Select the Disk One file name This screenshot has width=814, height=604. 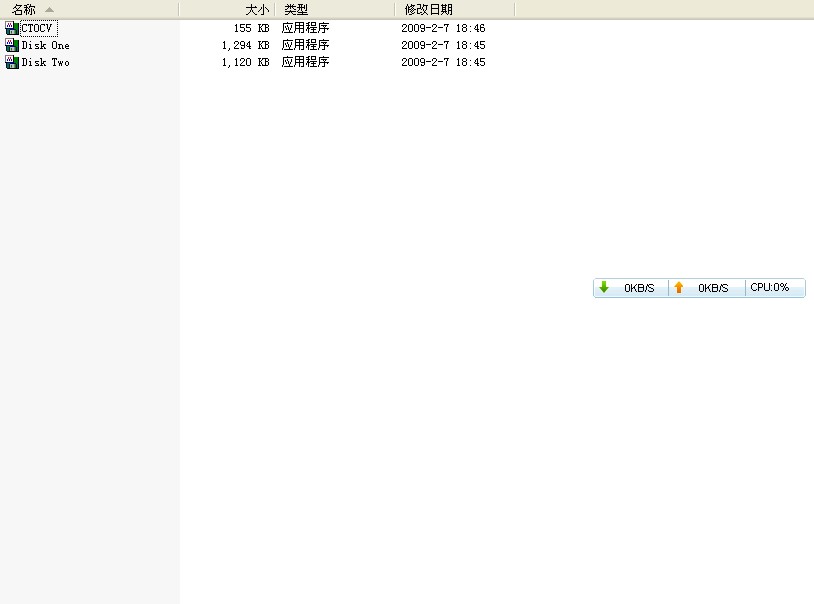tap(46, 45)
